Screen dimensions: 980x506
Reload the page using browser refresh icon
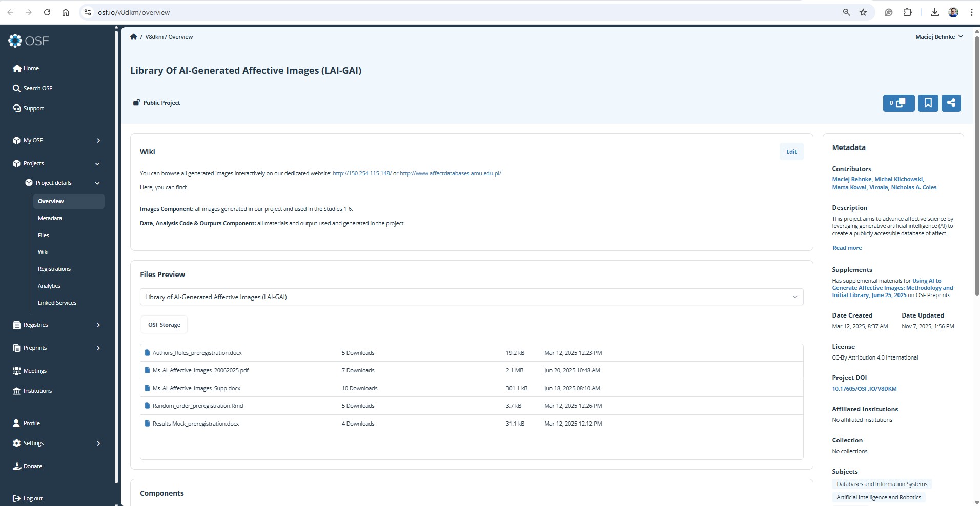click(x=47, y=12)
